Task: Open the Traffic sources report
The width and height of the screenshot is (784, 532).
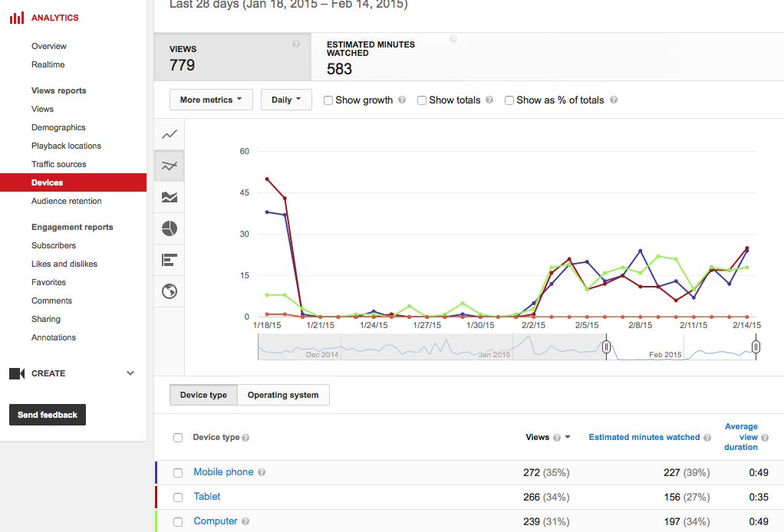Action: tap(59, 164)
